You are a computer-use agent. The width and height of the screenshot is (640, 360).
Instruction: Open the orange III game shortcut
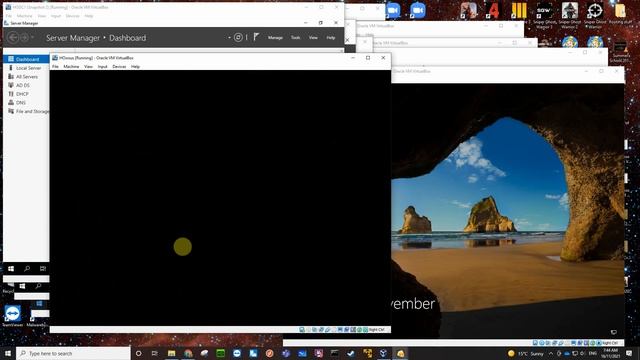pyautogui.click(x=518, y=11)
